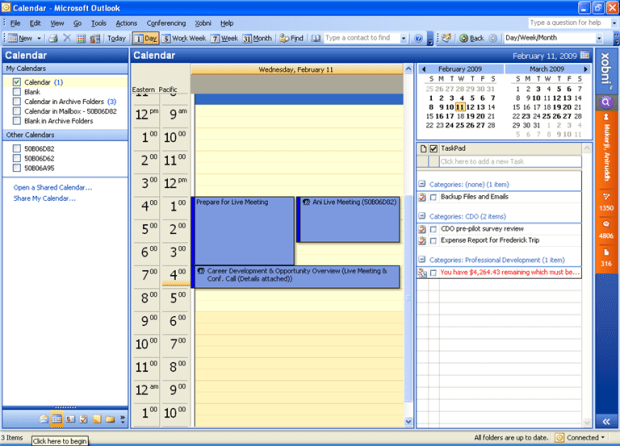The height and width of the screenshot is (446, 620).
Task: Click the Delete X toolbar icon
Action: click(67, 38)
